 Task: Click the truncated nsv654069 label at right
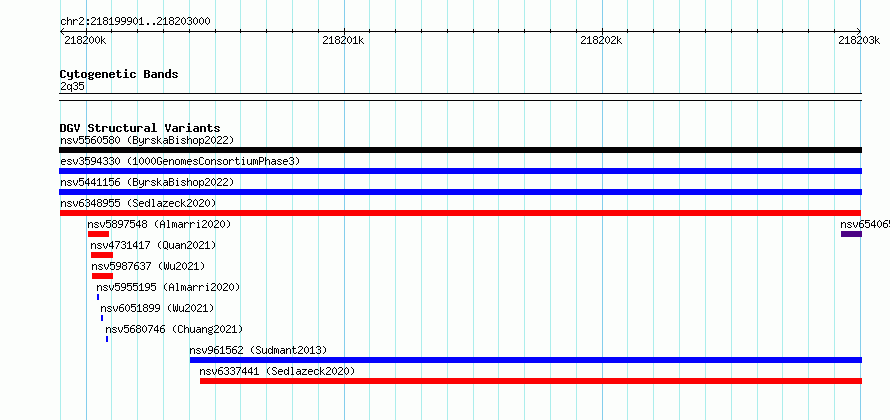(x=865, y=224)
